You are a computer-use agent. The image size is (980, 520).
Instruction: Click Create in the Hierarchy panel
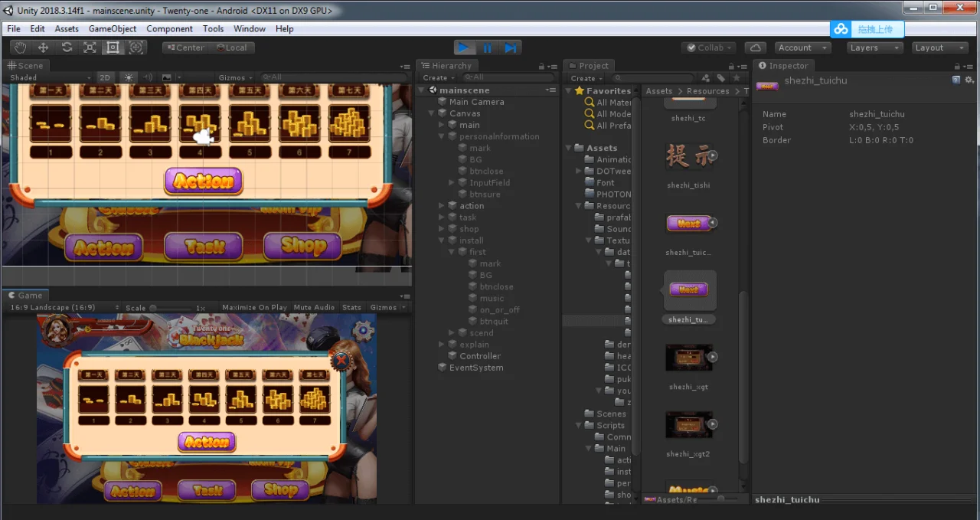(x=437, y=78)
